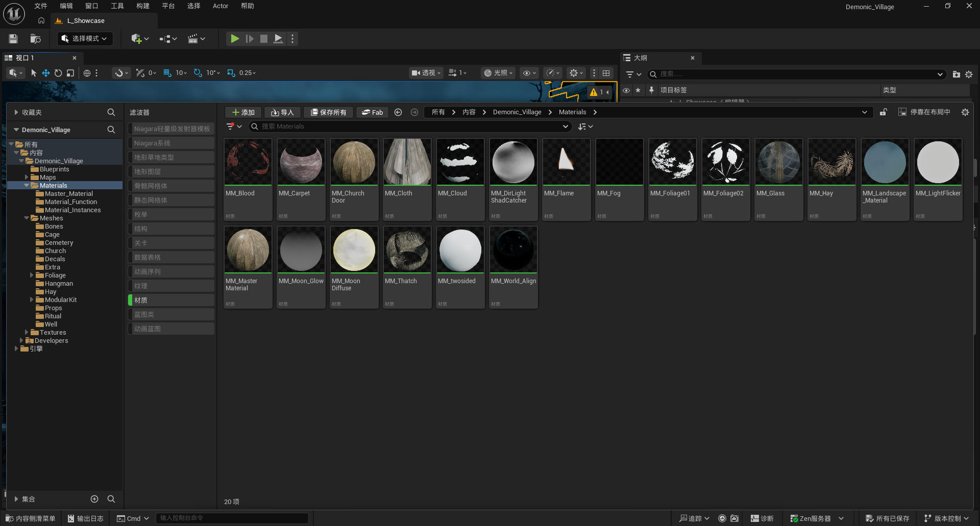Screen dimensions: 980x526
Task: Open the 输出日志 output log
Action: tap(85, 518)
